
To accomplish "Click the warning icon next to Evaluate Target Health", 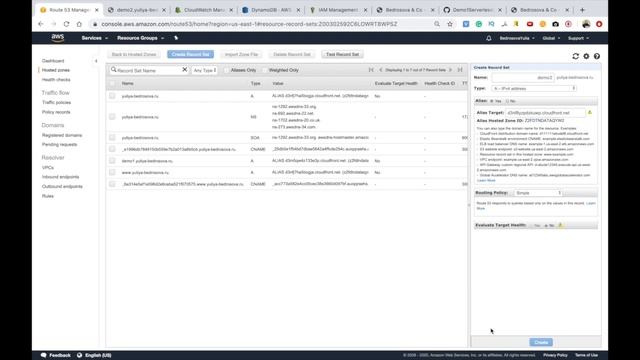I will (560, 225).
